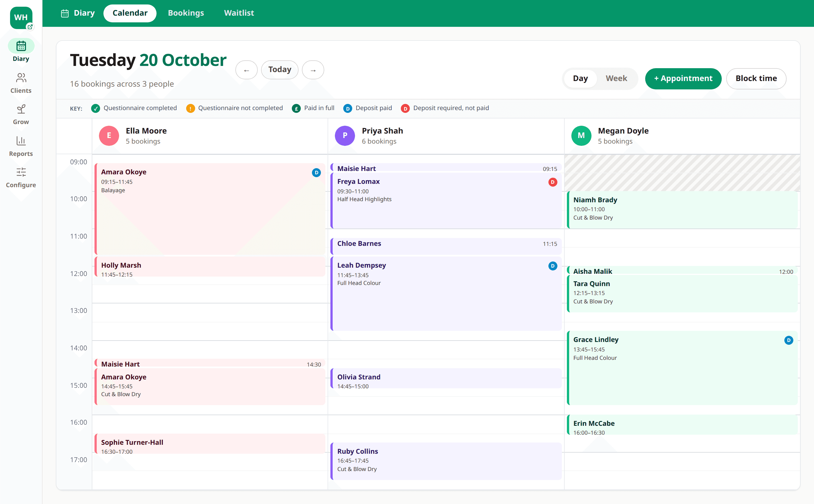Click the 16 bookings across 3 people text
The image size is (814, 504).
click(x=122, y=84)
